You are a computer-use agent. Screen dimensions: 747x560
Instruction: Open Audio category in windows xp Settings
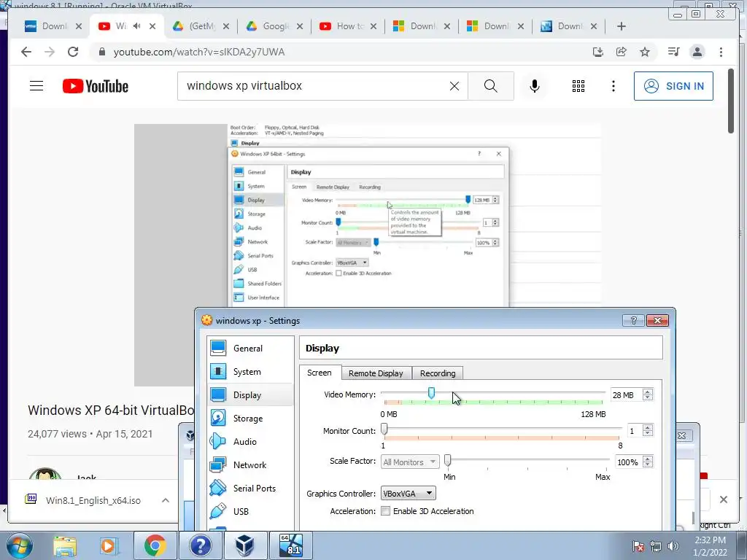(250, 441)
